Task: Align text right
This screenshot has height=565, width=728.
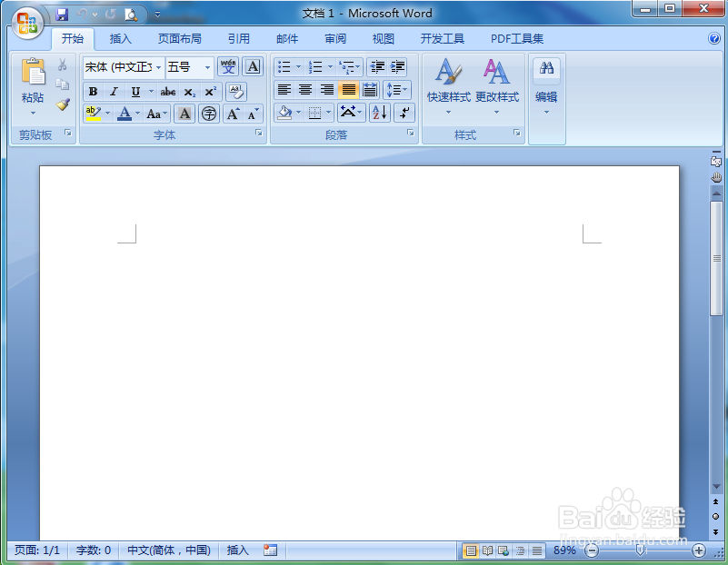Action: tap(327, 90)
